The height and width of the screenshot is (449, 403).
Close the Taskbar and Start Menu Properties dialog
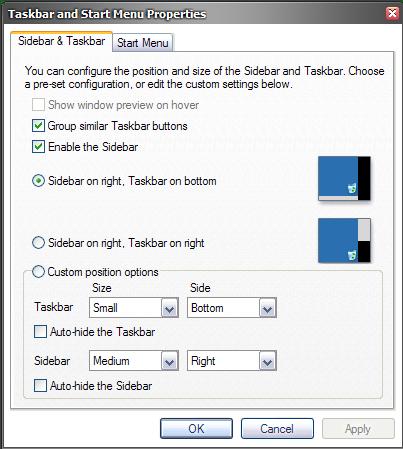click(392, 14)
